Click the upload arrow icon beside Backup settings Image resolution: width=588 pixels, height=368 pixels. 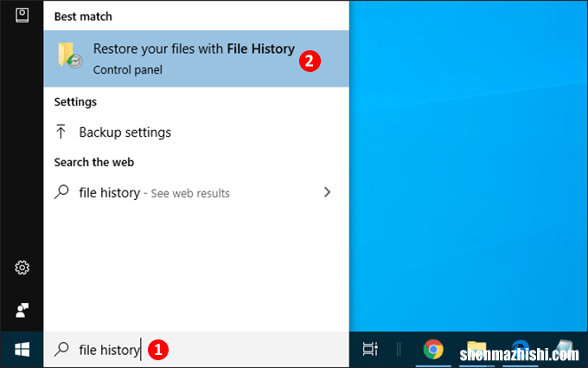point(61,132)
